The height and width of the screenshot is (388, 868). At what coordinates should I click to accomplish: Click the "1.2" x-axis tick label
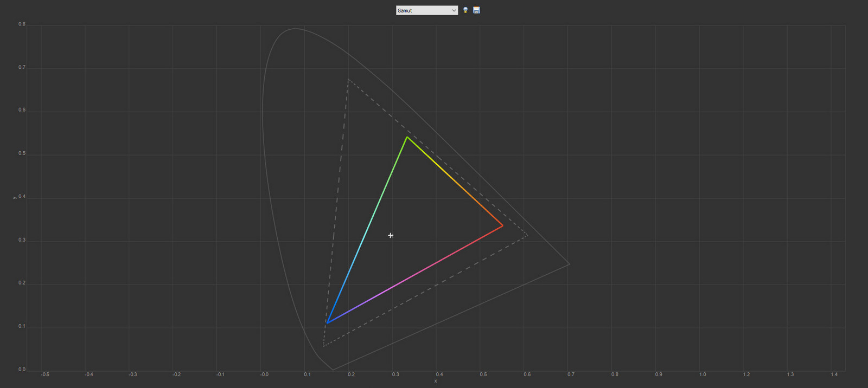746,374
